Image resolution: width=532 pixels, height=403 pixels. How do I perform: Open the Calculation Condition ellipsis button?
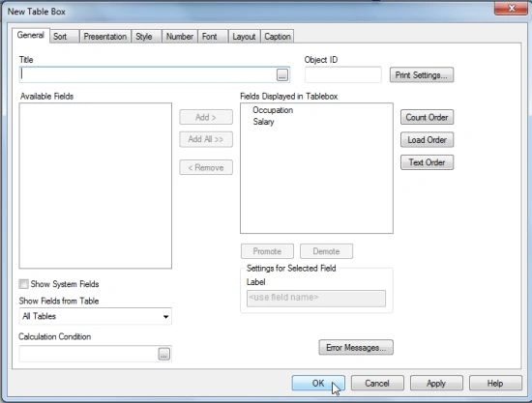point(164,354)
